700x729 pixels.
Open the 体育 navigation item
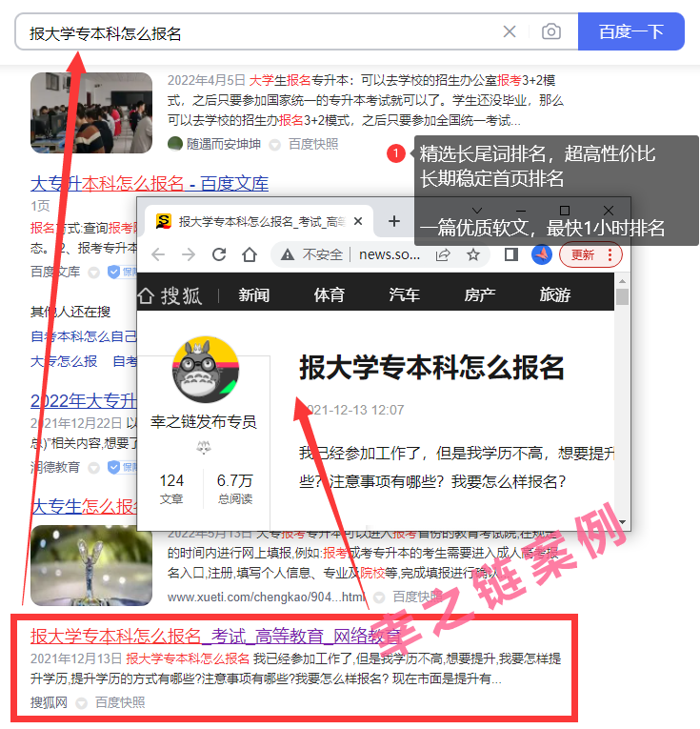330,294
